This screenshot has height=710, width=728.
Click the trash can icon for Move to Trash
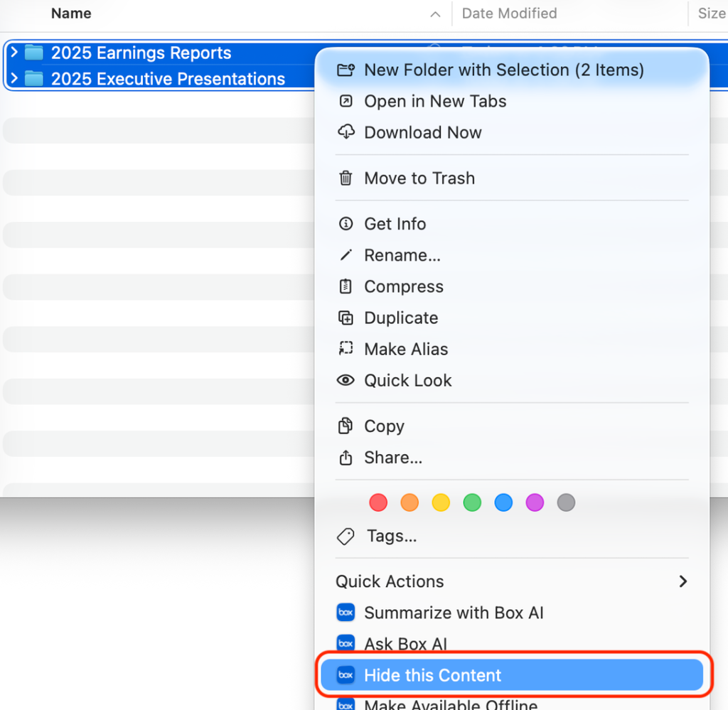(346, 178)
